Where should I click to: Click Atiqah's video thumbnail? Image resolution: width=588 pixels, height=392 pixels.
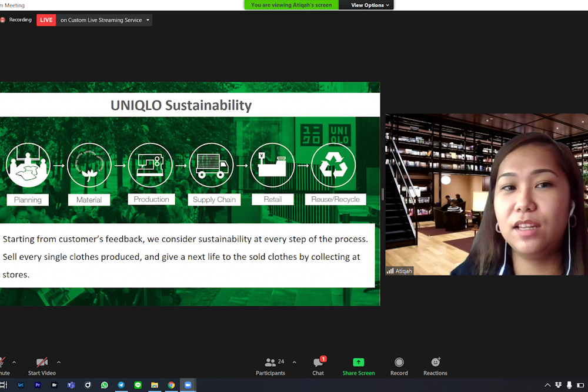[x=486, y=195]
